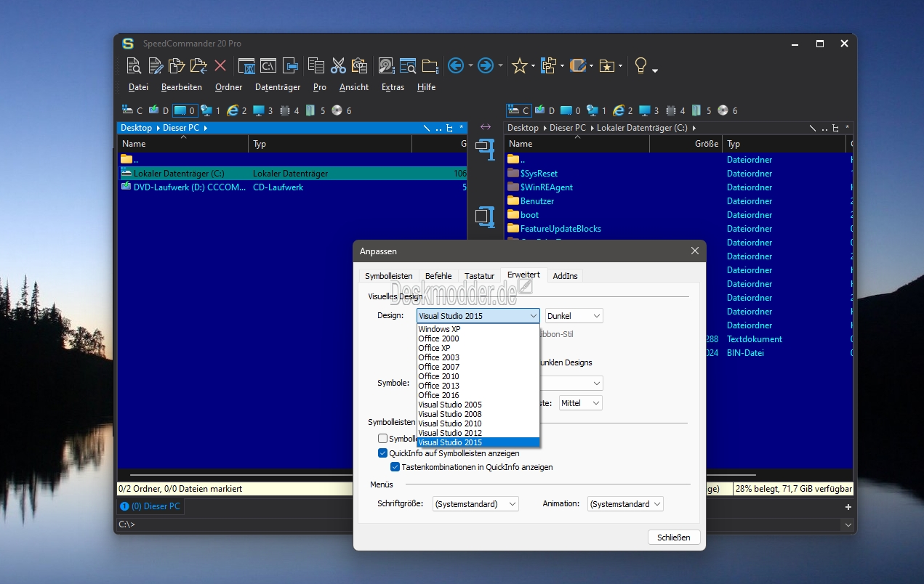Open the Extras menu
Viewport: 924px width, 584px height.
[393, 87]
